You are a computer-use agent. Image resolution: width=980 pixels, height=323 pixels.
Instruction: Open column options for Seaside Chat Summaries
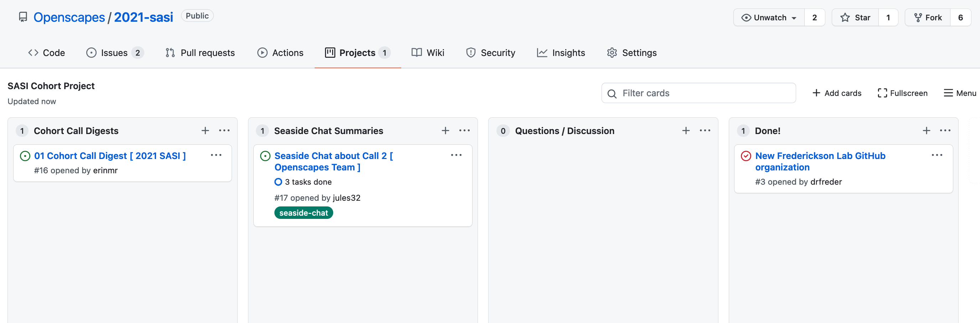(464, 130)
